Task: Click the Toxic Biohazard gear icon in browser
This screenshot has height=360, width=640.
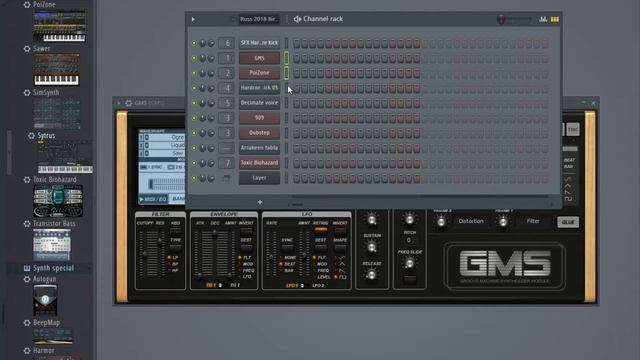Action: tap(27, 180)
